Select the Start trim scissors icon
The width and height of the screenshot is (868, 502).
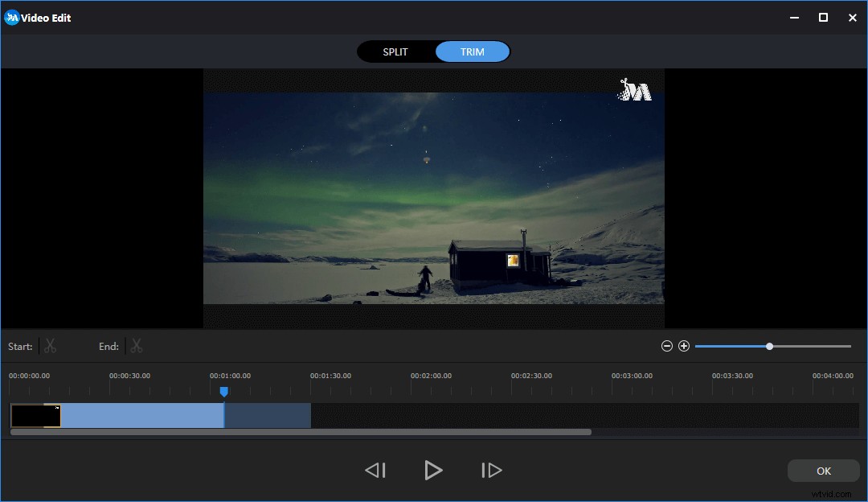coord(50,345)
